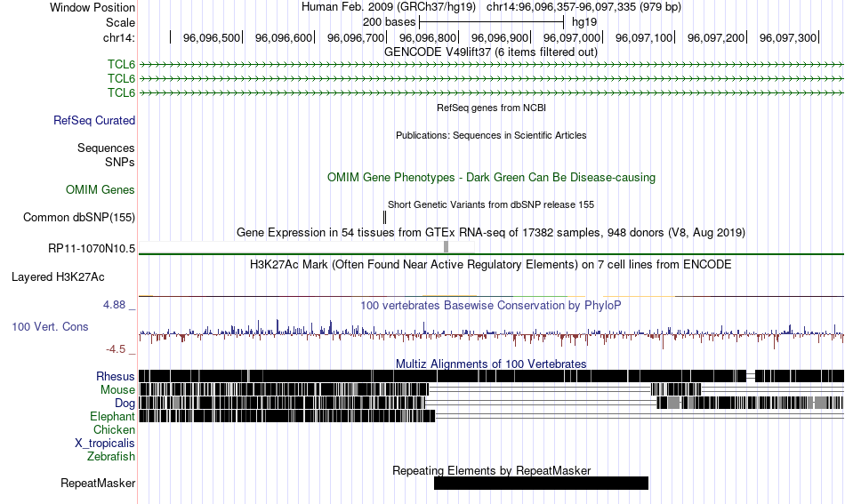The image size is (845, 504).
Task: Click the Elephant species label
Action: [x=112, y=417]
